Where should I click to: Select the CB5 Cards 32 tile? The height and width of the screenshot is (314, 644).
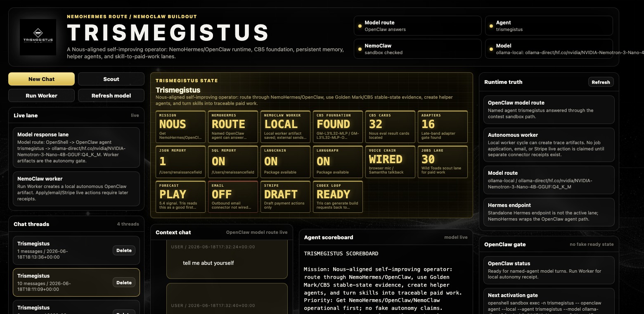point(390,127)
